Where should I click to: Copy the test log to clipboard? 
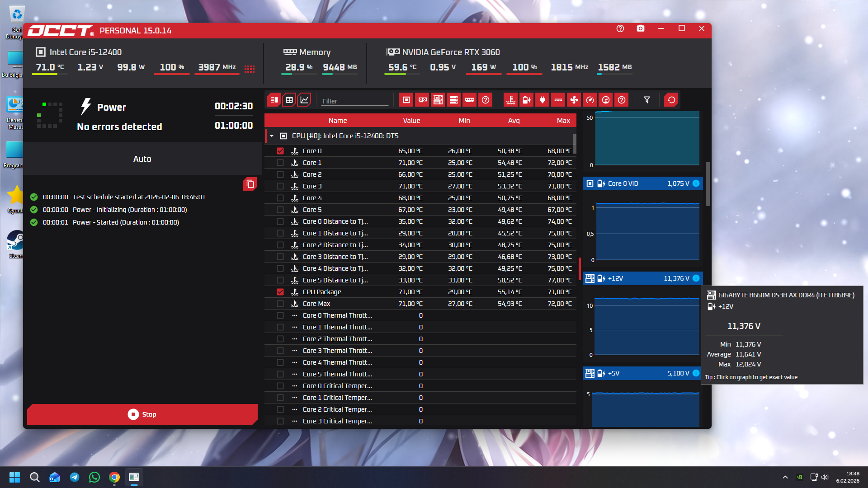pos(250,184)
